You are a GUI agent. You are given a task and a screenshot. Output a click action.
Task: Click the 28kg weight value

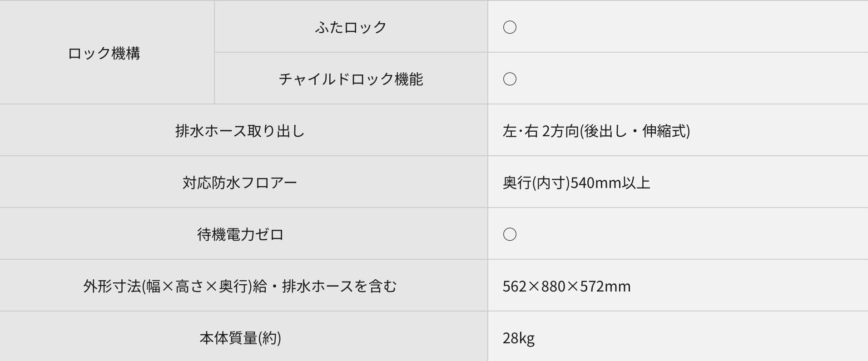518,338
